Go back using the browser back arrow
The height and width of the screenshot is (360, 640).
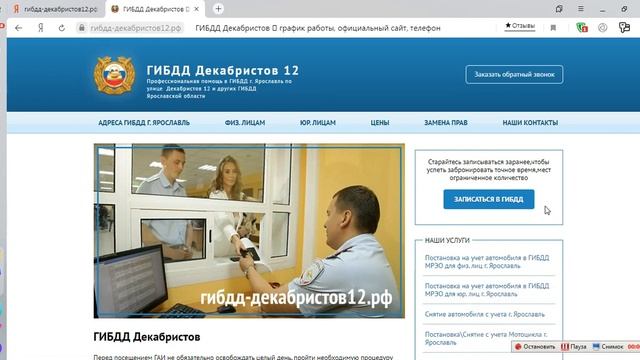[x=18, y=28]
